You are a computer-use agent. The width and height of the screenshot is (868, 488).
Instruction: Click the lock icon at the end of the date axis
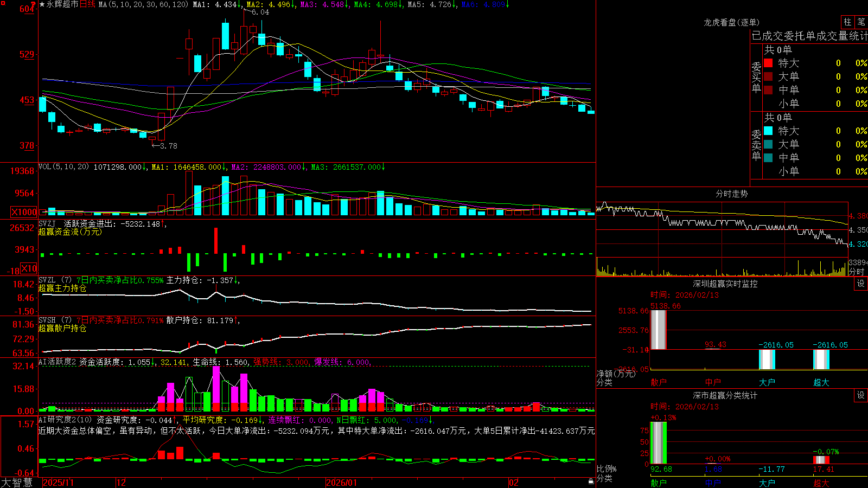pyautogui.click(x=591, y=481)
